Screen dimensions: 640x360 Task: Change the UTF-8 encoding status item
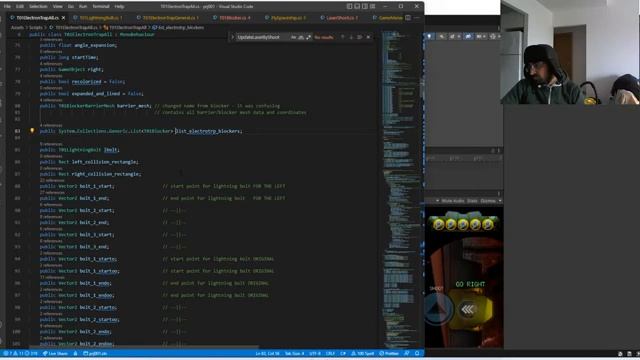click(x=315, y=353)
